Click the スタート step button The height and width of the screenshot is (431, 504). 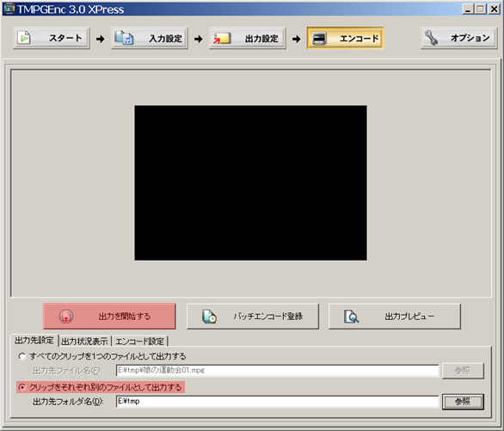[x=52, y=38]
